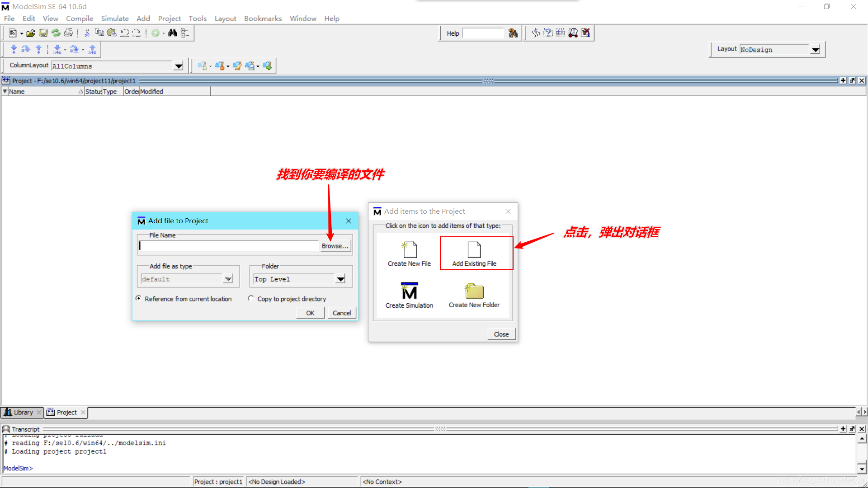
Task: Open the Folder Top Level dropdown
Action: 340,279
